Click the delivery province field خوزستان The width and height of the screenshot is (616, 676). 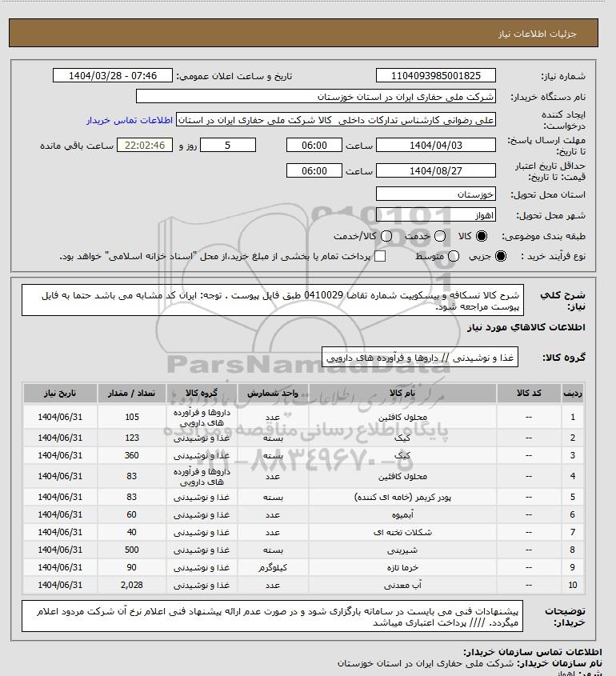pyautogui.click(x=436, y=194)
